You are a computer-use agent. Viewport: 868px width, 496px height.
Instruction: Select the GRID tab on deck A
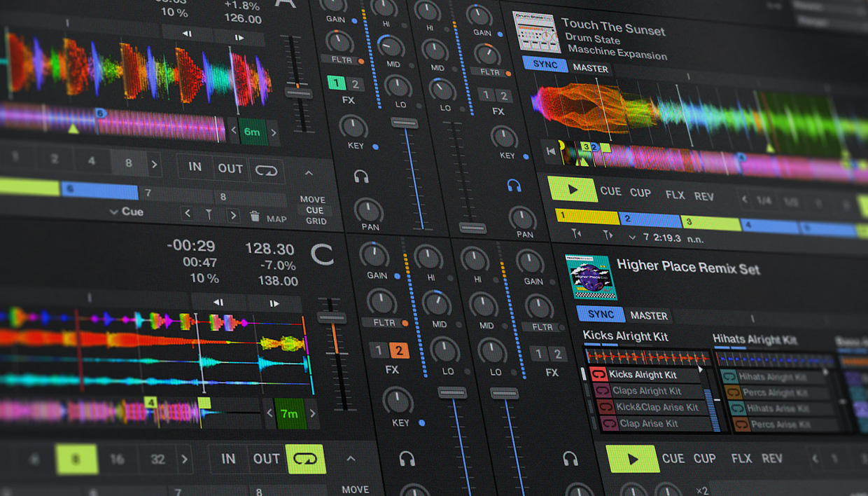point(316,221)
